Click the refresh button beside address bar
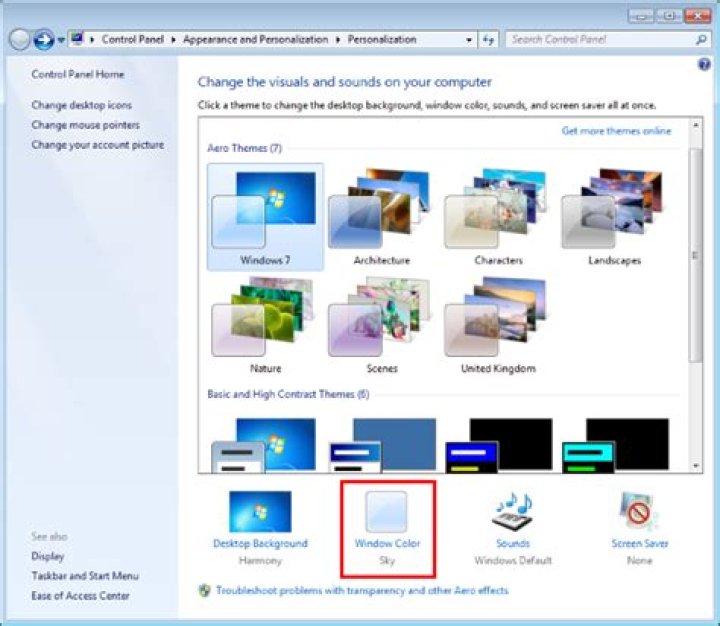Viewport: 720px width, 626px height. [489, 40]
